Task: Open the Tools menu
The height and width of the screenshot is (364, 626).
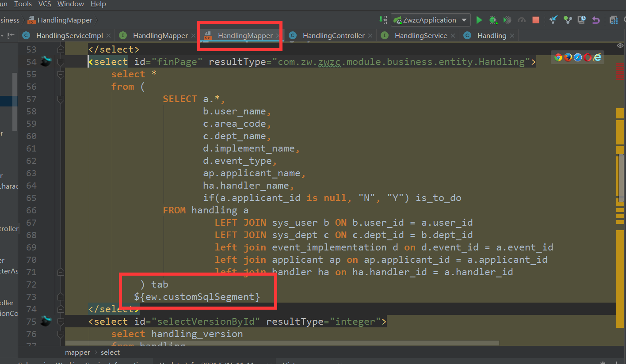Action: (x=23, y=4)
